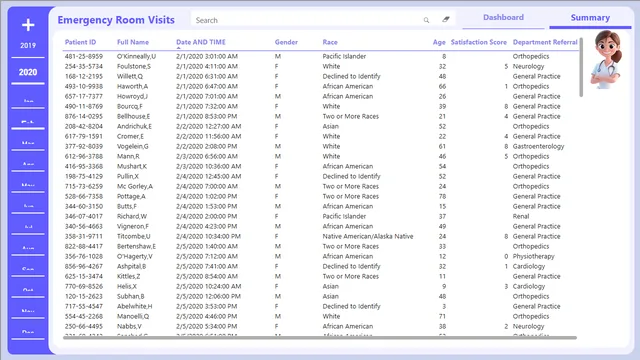The image size is (640, 360).
Task: Sort by the Satisfaction Score column header
Action: pyautogui.click(x=478, y=42)
